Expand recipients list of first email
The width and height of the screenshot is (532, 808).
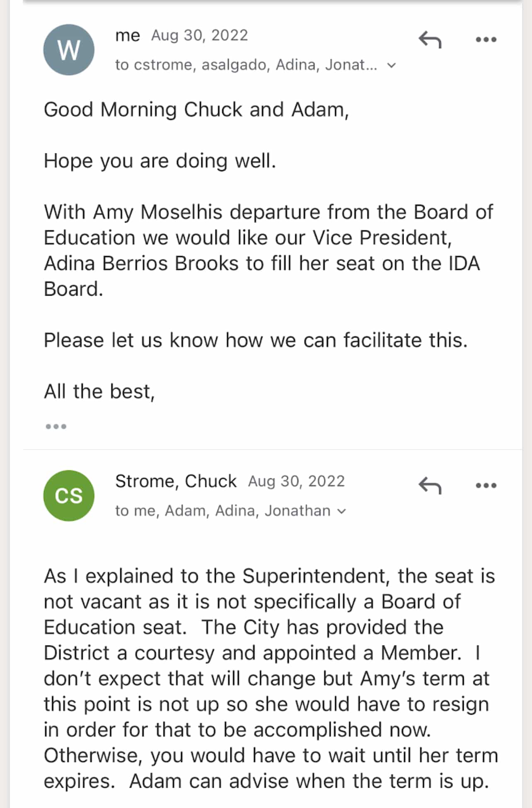(392, 66)
